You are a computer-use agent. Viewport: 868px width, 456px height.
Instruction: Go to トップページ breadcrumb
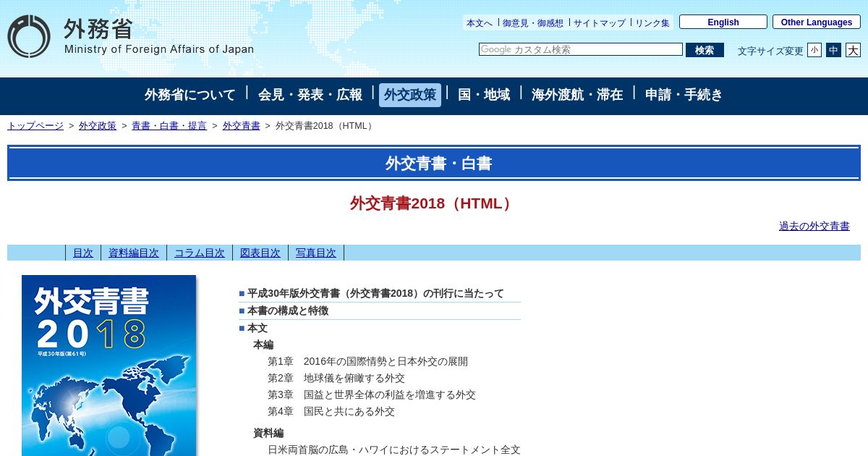[x=35, y=125]
